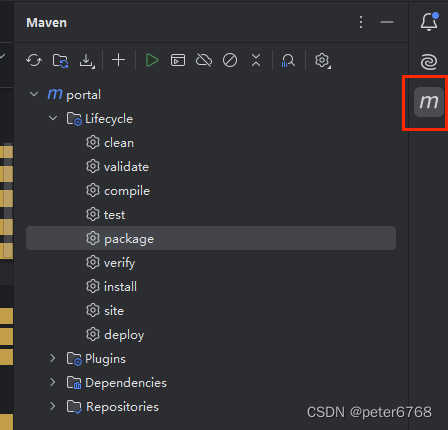The height and width of the screenshot is (430, 448).
Task: Reload all Maven projects
Action: (x=34, y=61)
